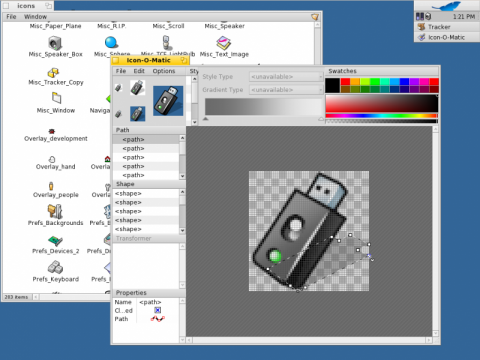Click the Icon-O-Matic entry in Deskbar
480x360 pixels.
click(447, 37)
